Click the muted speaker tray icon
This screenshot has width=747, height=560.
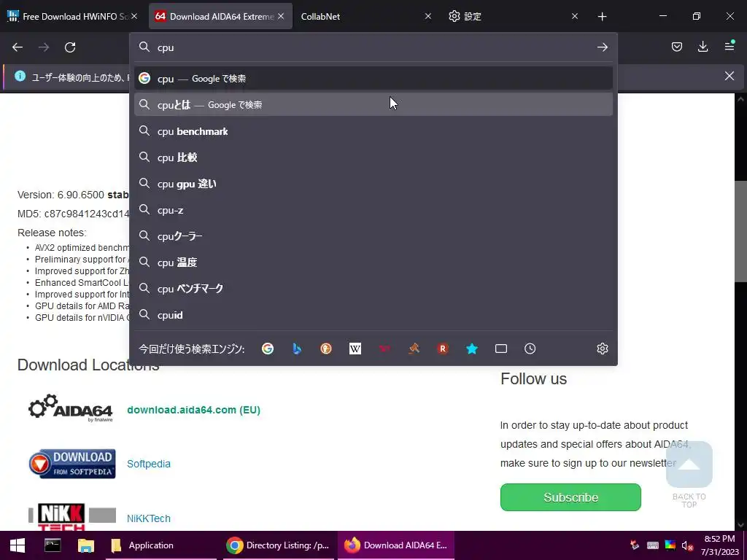(687, 545)
